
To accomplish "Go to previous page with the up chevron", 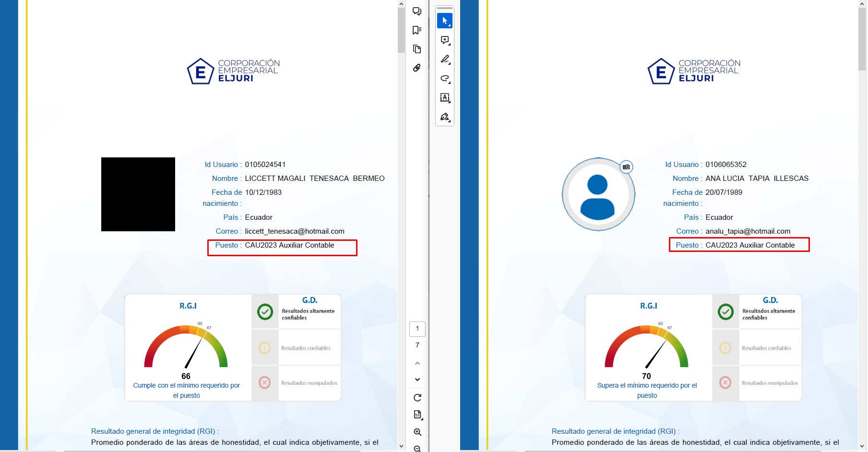I will click(417, 363).
